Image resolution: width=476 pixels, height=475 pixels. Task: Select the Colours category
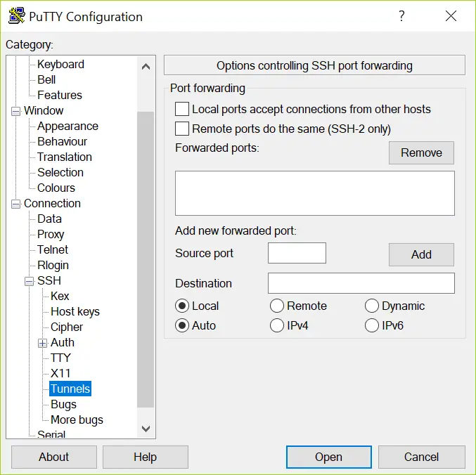click(56, 188)
